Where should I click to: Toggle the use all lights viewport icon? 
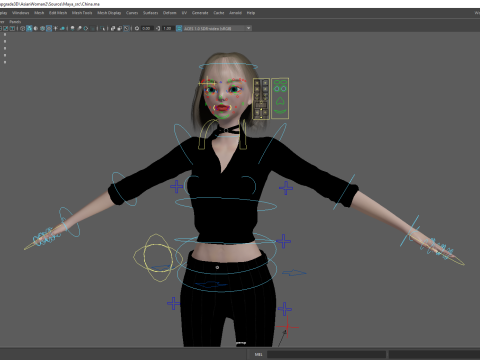(x=55, y=28)
